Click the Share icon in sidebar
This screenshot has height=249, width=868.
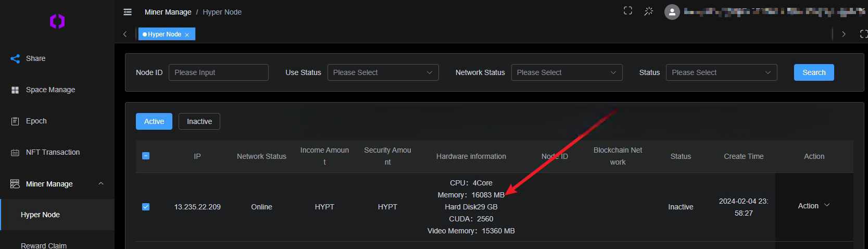tap(15, 59)
